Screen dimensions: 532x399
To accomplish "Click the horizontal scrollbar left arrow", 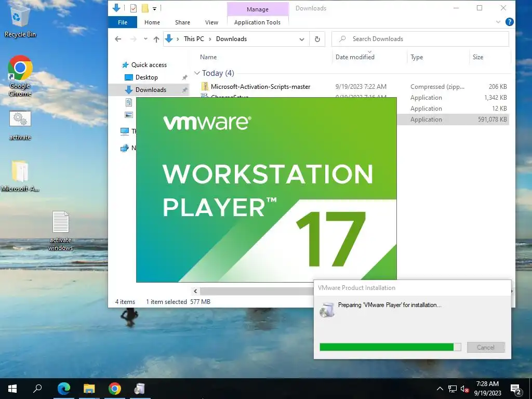I will tap(195, 291).
